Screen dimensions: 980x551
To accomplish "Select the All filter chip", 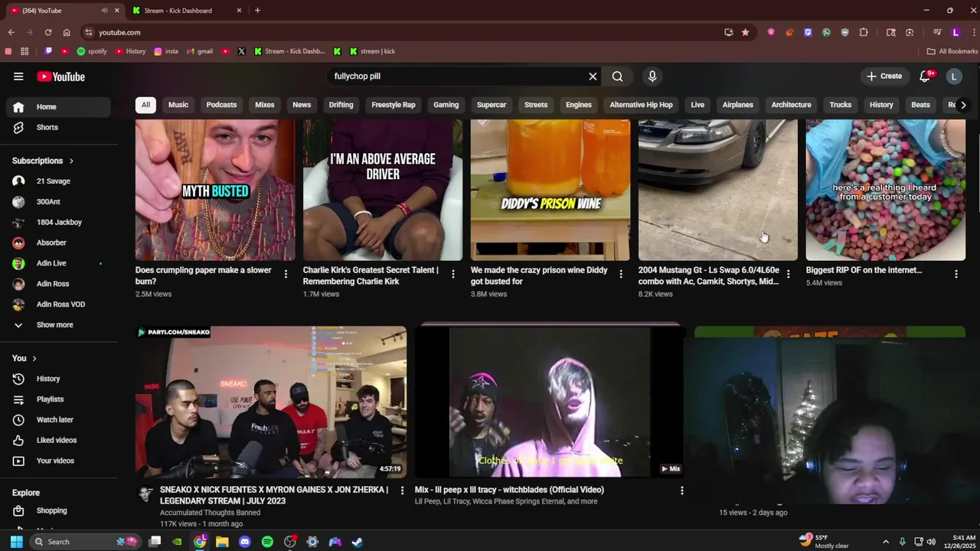I will tap(145, 105).
